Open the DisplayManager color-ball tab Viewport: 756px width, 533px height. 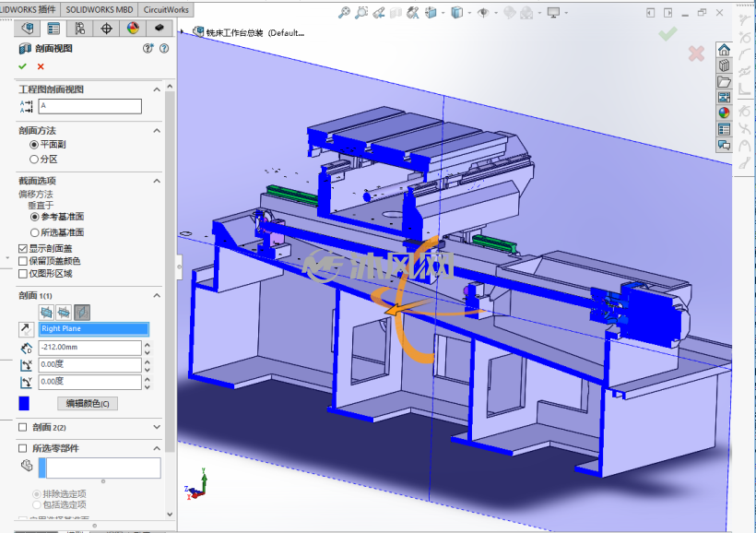[133, 29]
